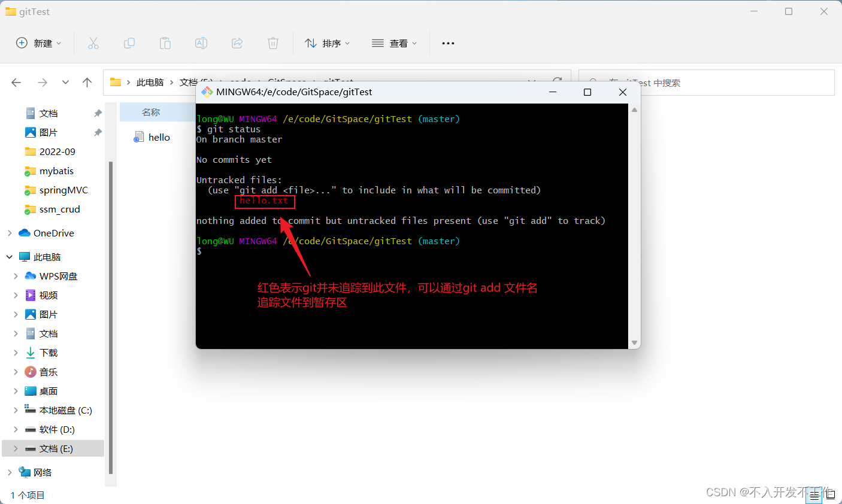Minimize the MINGW64 terminal window
842x504 pixels.
[553, 92]
